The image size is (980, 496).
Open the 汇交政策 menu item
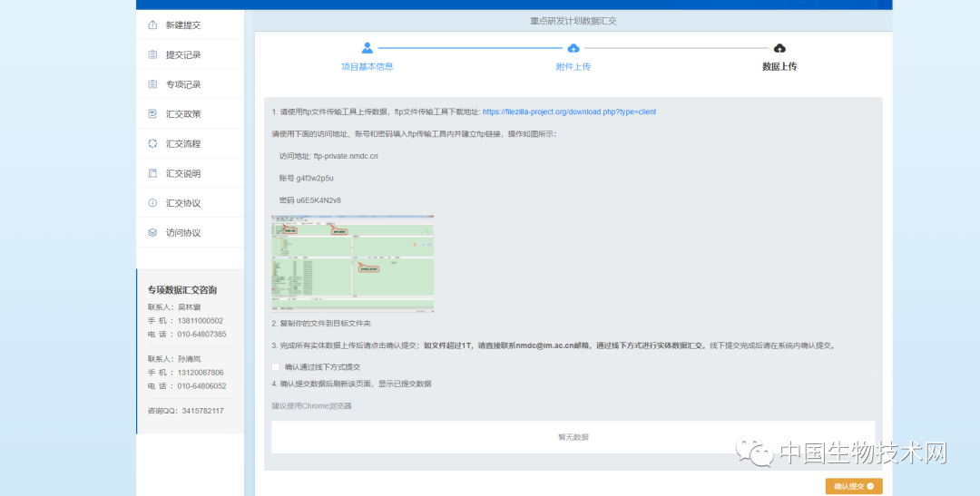point(183,114)
